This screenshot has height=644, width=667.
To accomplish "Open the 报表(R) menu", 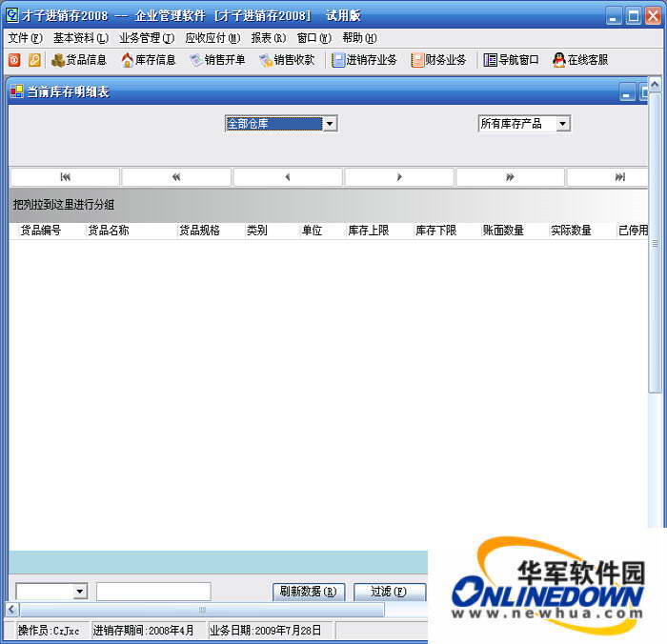I will [269, 38].
